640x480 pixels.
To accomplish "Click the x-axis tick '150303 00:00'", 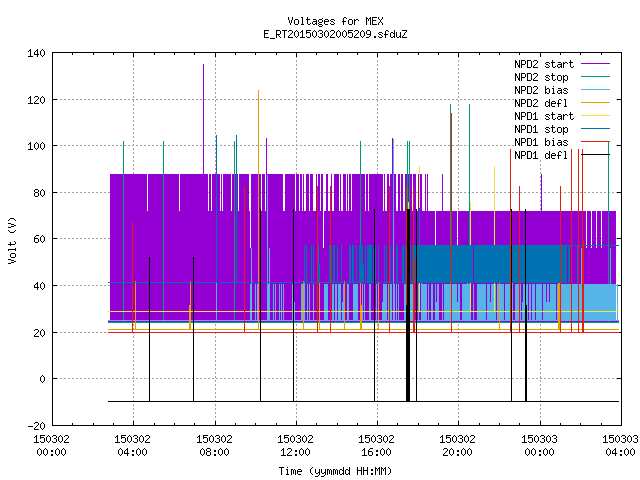I will [539, 446].
